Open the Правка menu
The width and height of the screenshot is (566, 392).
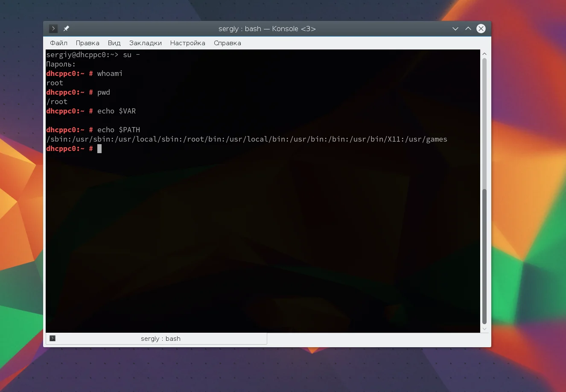(88, 43)
